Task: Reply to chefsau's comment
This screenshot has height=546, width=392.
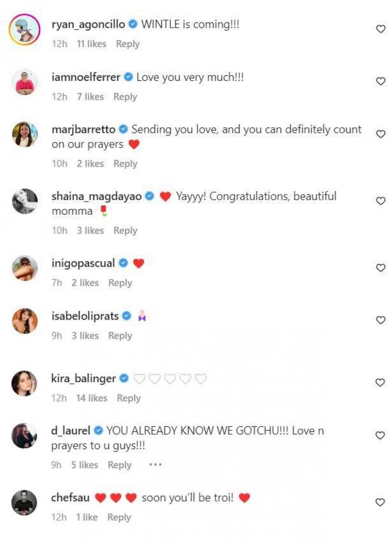Action: (119, 517)
